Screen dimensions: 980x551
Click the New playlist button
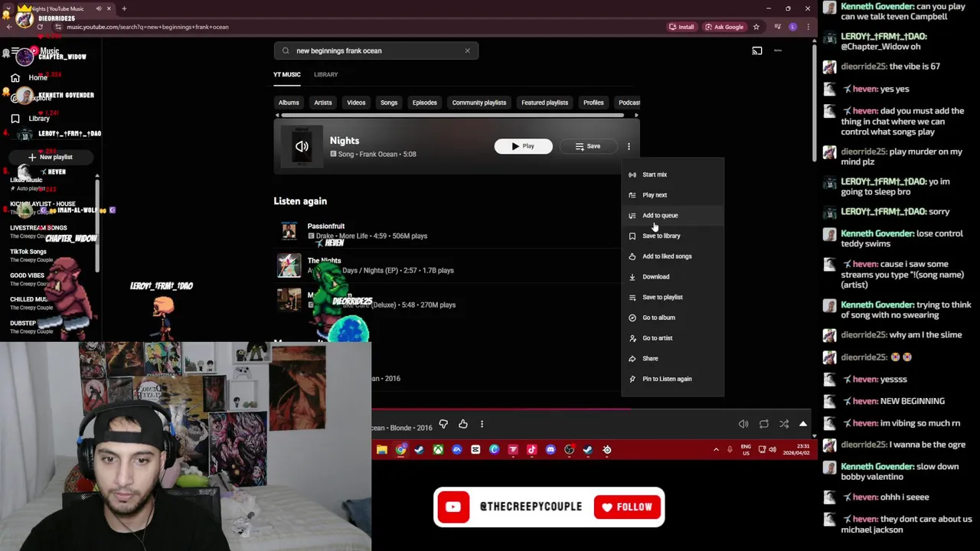click(51, 157)
